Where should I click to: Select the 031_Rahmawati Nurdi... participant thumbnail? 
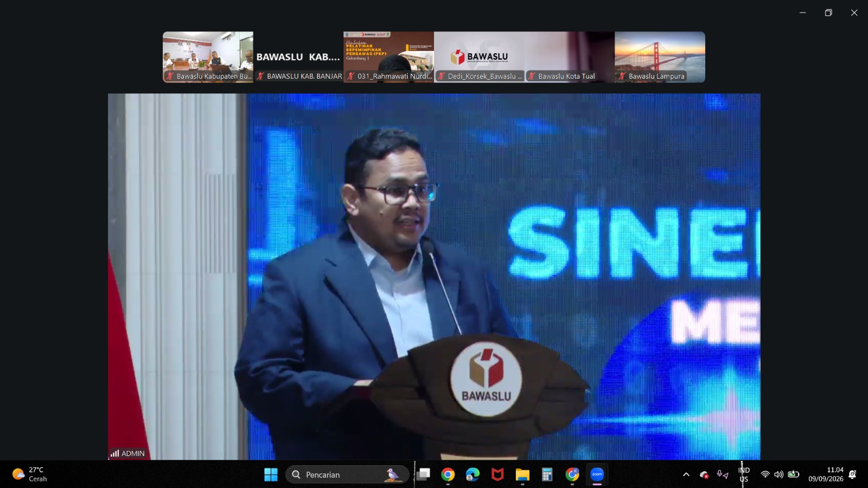pos(388,57)
